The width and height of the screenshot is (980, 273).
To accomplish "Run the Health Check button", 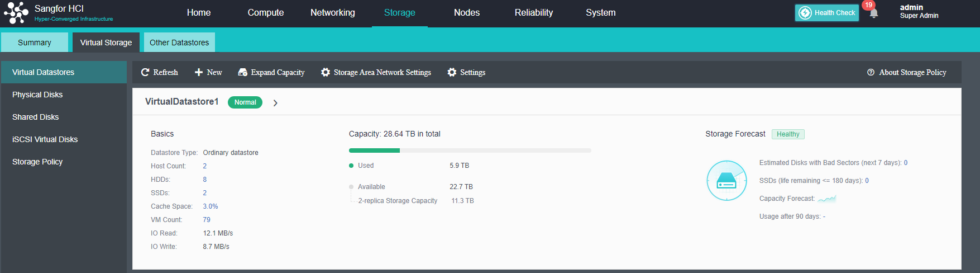I will (826, 13).
